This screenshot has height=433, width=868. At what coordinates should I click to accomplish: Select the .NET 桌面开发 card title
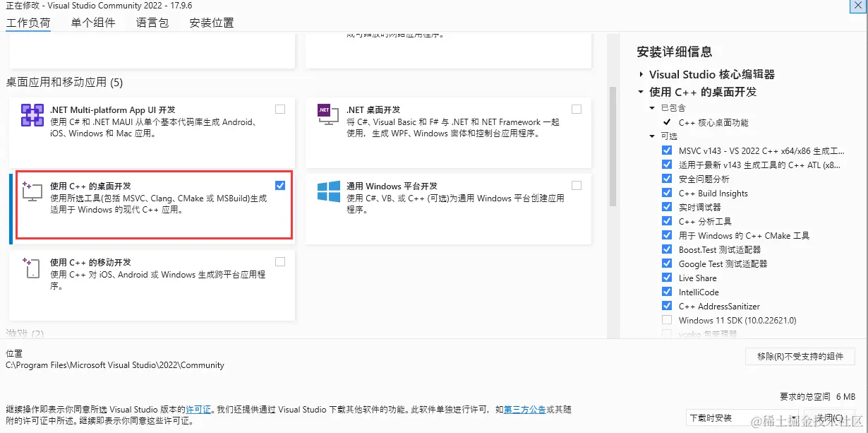click(x=373, y=109)
